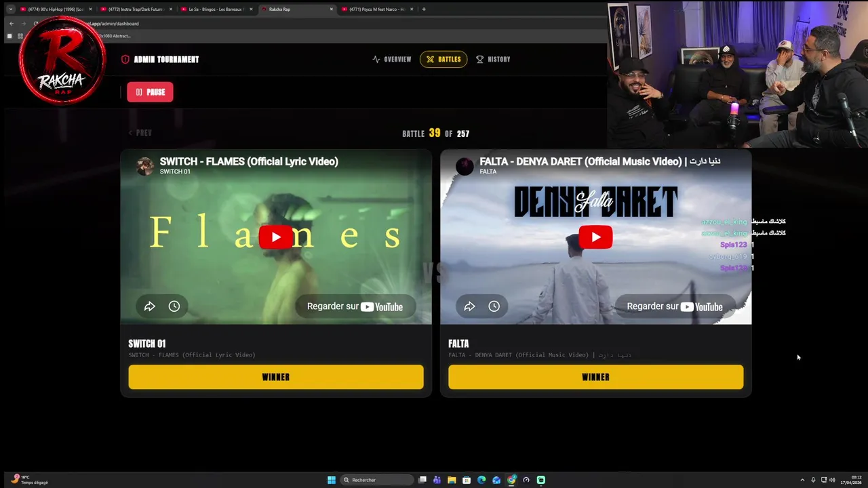868x488 pixels.
Task: Open the Windows Start menu
Action: pos(332,480)
